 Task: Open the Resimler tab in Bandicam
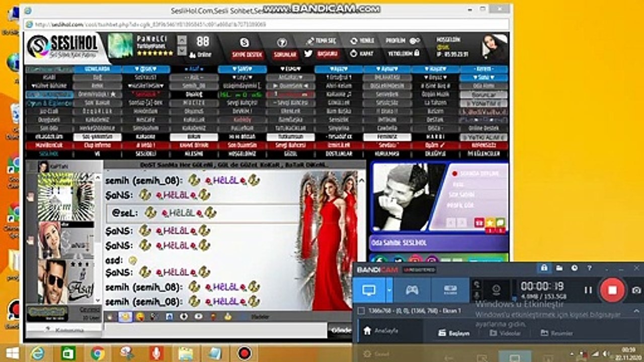(x=556, y=333)
